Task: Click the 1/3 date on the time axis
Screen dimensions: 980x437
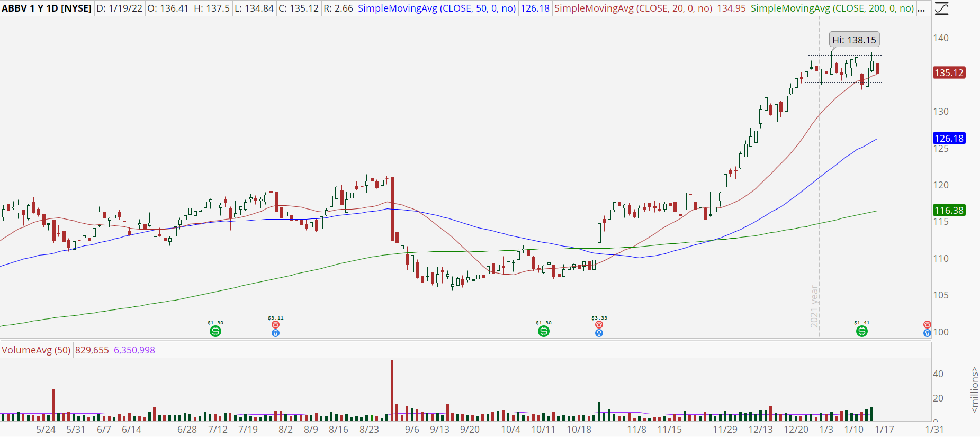Action: click(826, 430)
